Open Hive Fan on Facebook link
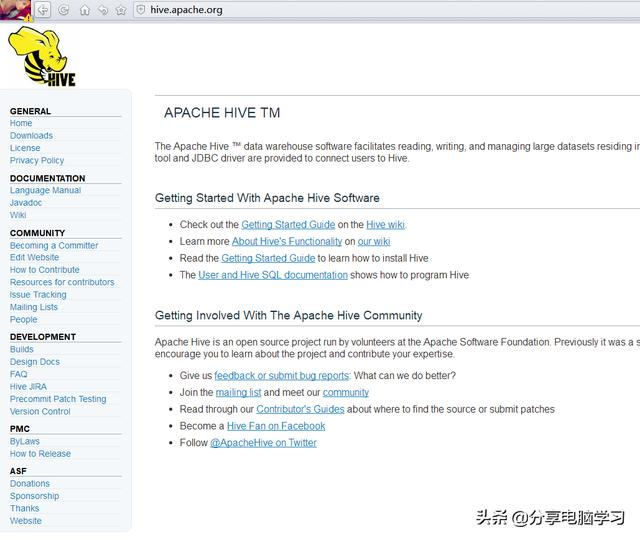Image resolution: width=640 pixels, height=540 pixels. [276, 426]
